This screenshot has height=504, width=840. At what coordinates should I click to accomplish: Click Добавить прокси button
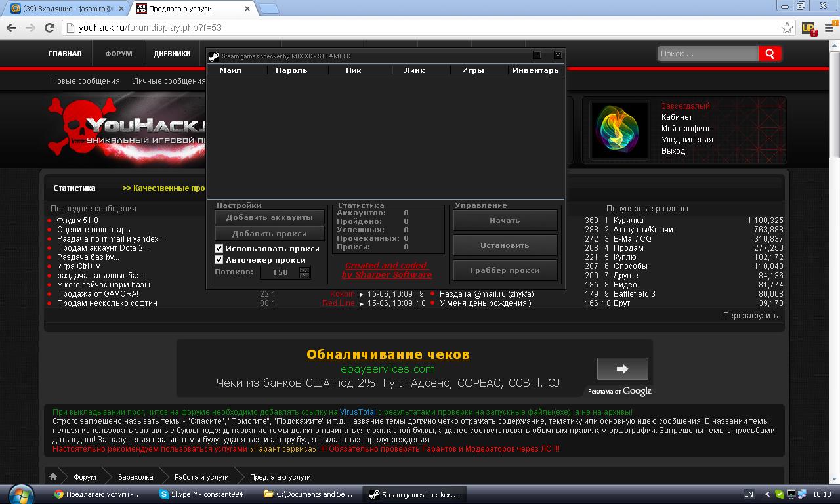pyautogui.click(x=270, y=234)
